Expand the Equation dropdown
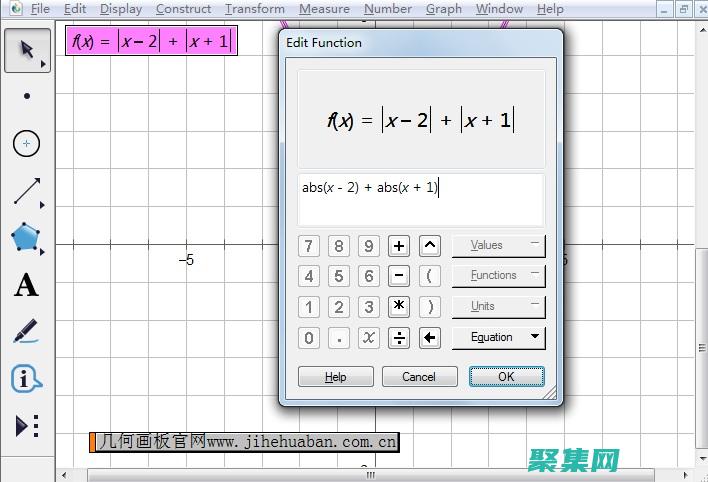 pos(498,338)
